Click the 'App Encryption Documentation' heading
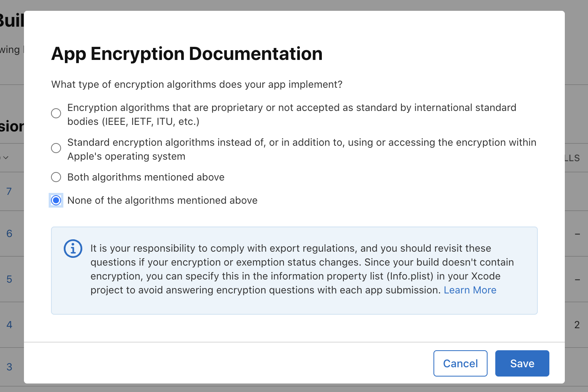 (x=187, y=54)
